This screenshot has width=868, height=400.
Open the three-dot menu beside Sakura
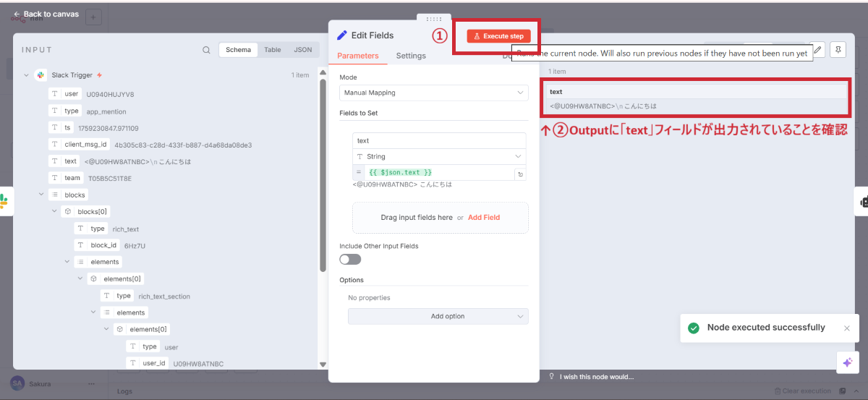coord(91,383)
